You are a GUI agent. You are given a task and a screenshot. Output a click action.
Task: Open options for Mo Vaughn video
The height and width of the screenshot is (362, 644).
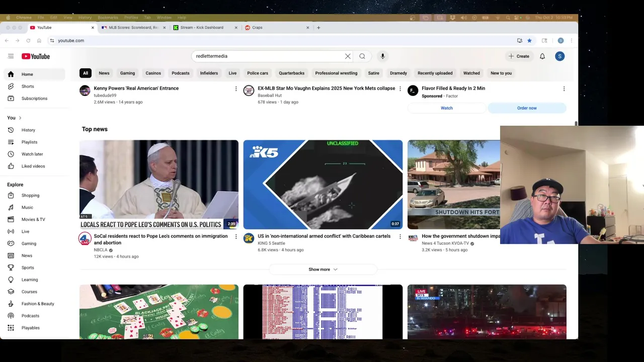coord(400,89)
